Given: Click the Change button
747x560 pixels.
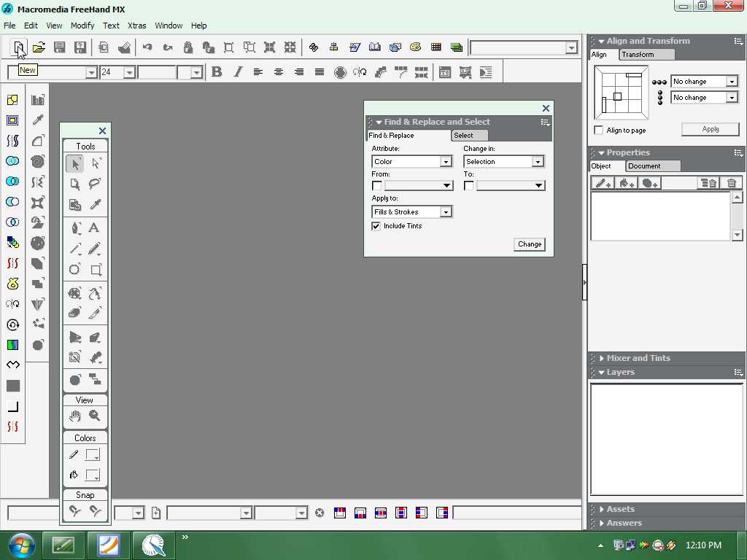Looking at the screenshot, I should coord(530,244).
